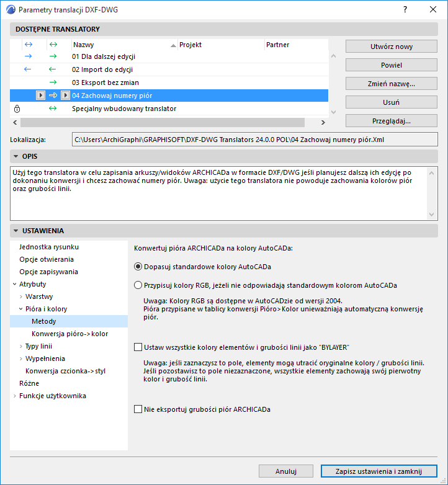Click the Utwórz nowy button
The width and height of the screenshot is (448, 485).
tap(392, 47)
